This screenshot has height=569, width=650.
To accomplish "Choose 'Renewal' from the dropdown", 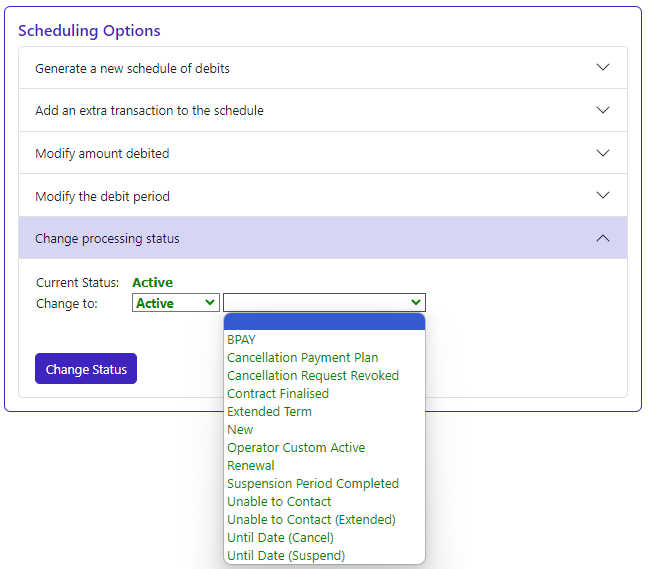I will [x=250, y=466].
